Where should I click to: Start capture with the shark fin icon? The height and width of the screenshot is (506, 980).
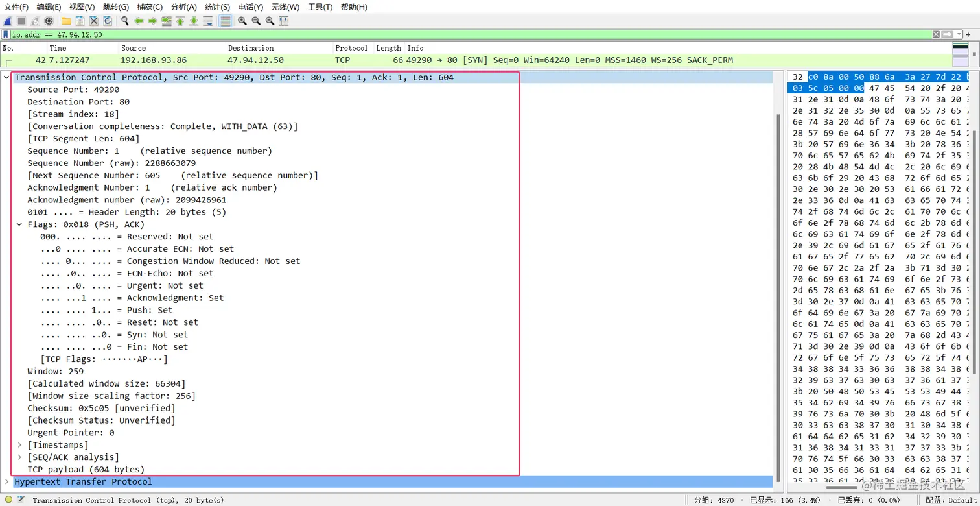point(8,21)
